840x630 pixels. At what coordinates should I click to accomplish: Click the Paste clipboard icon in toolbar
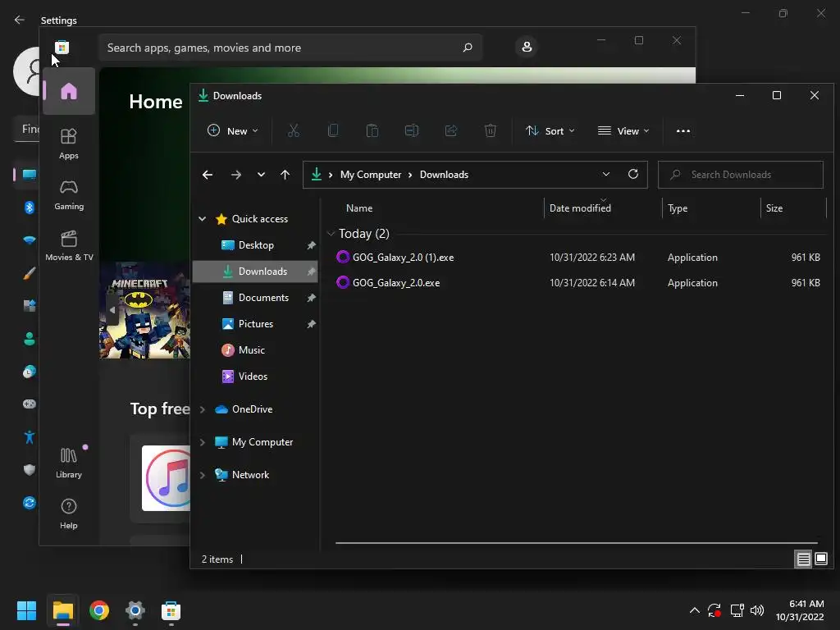point(372,130)
